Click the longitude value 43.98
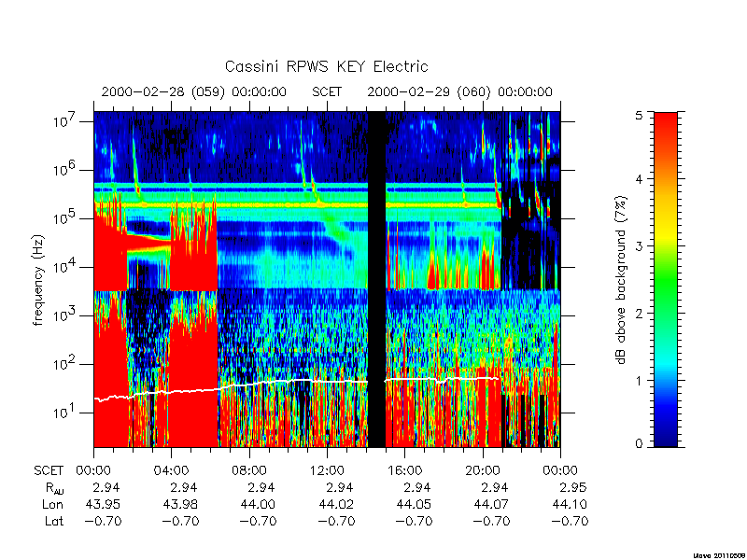This screenshot has width=747, height=560. click(x=180, y=504)
